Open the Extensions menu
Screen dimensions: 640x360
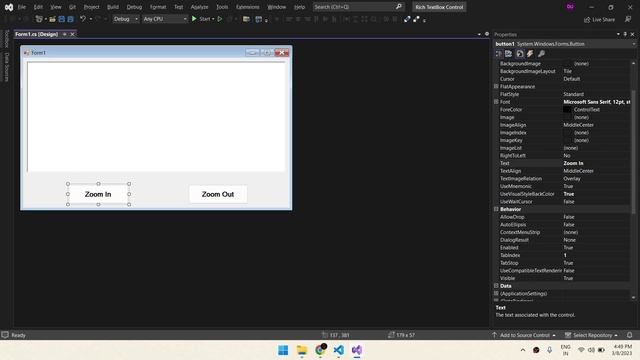click(247, 7)
